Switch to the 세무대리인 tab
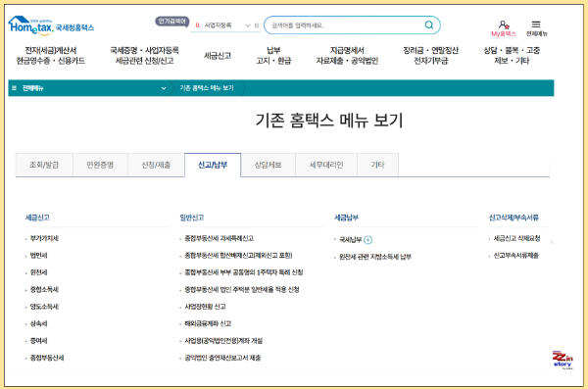This screenshot has width=588, height=389. pos(326,165)
